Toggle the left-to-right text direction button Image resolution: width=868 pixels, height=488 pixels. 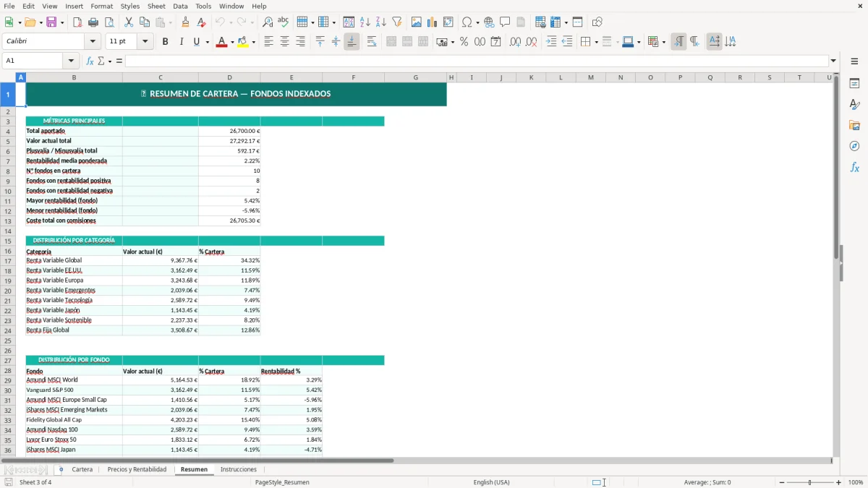(678, 42)
